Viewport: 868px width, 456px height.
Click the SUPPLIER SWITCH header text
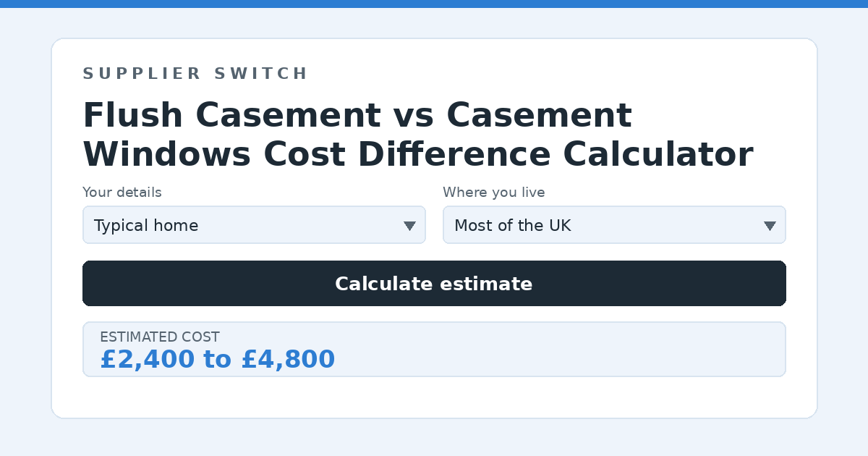195,74
